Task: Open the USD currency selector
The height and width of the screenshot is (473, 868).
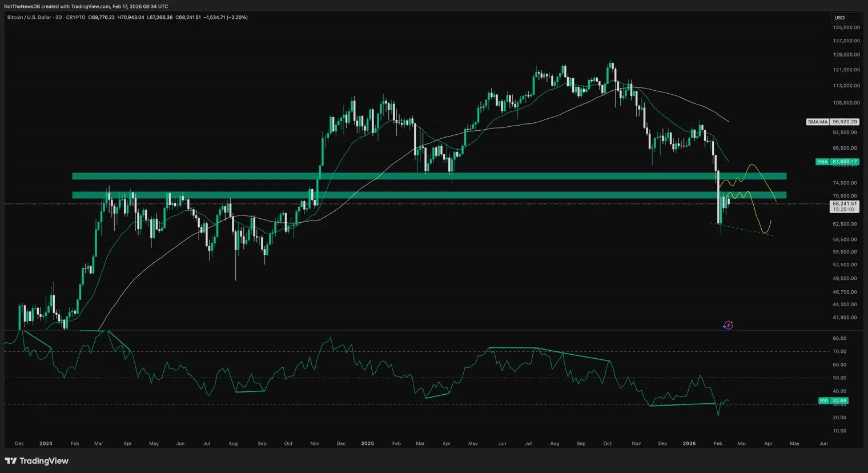Action: [x=839, y=18]
